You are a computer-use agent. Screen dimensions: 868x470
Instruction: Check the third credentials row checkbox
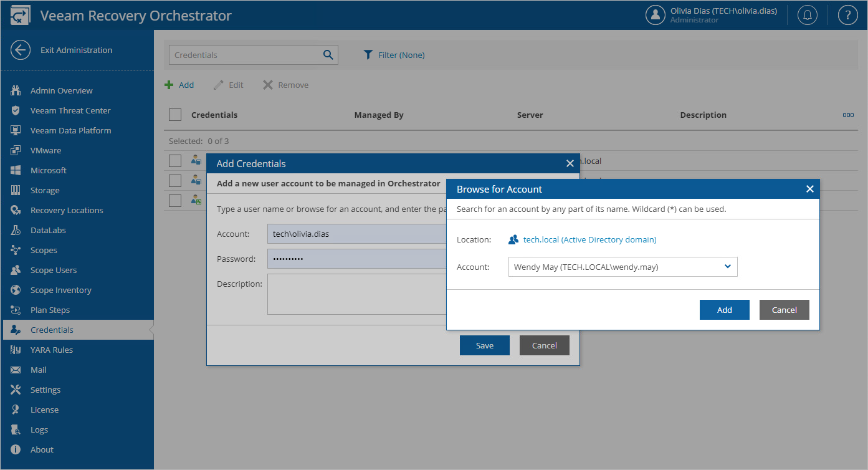tap(175, 199)
